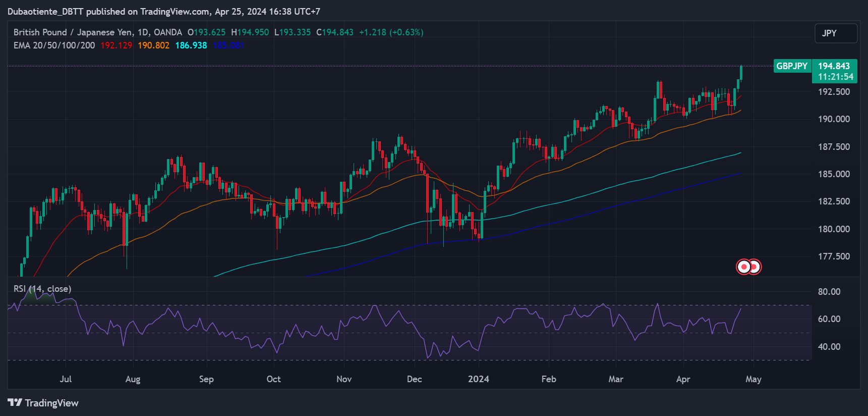Click the orange EMA value 190.802
The height and width of the screenshot is (416, 868).
(x=153, y=45)
